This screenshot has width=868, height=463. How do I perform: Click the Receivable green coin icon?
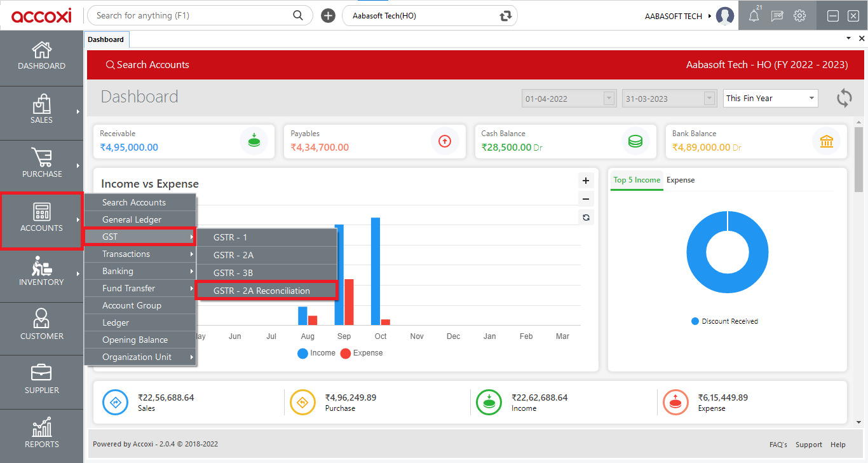click(x=254, y=141)
